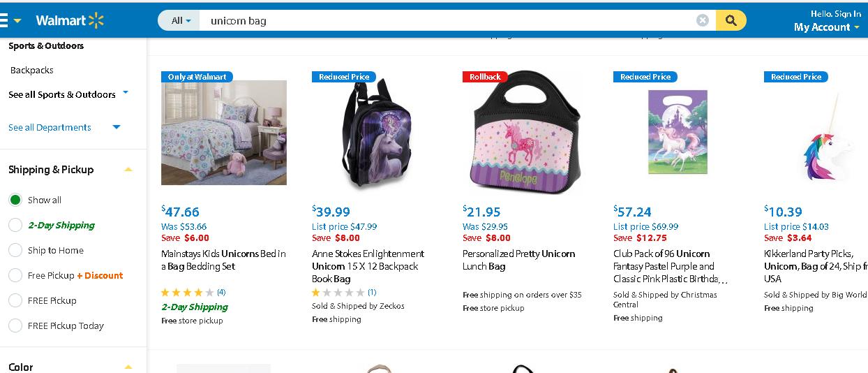Open the Backpacks category

pyautogui.click(x=31, y=70)
